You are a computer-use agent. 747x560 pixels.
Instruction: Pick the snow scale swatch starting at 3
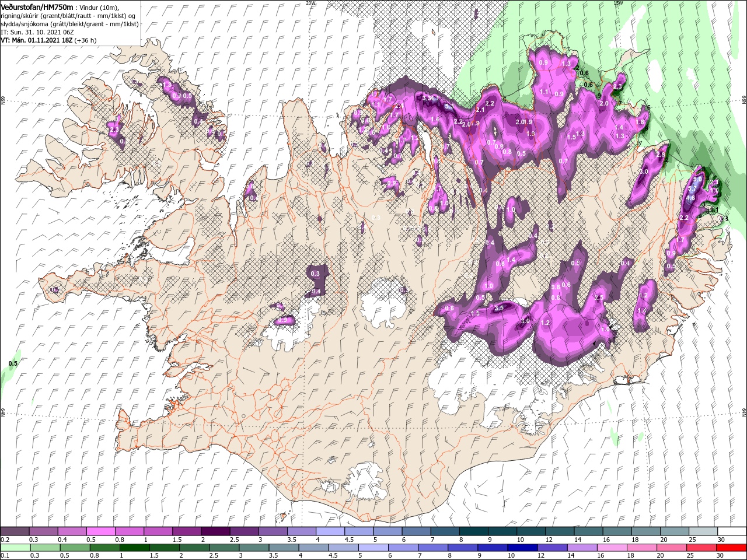(273, 531)
